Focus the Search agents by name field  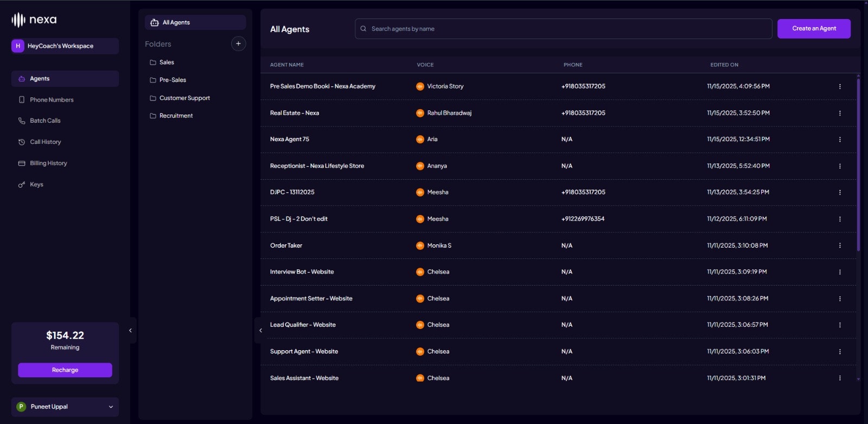pos(563,29)
